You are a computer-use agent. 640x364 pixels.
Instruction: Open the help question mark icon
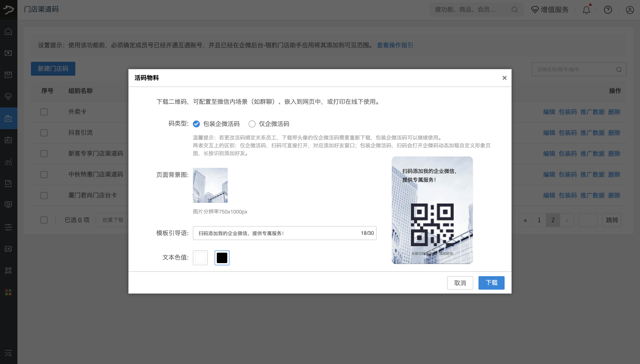[608, 10]
